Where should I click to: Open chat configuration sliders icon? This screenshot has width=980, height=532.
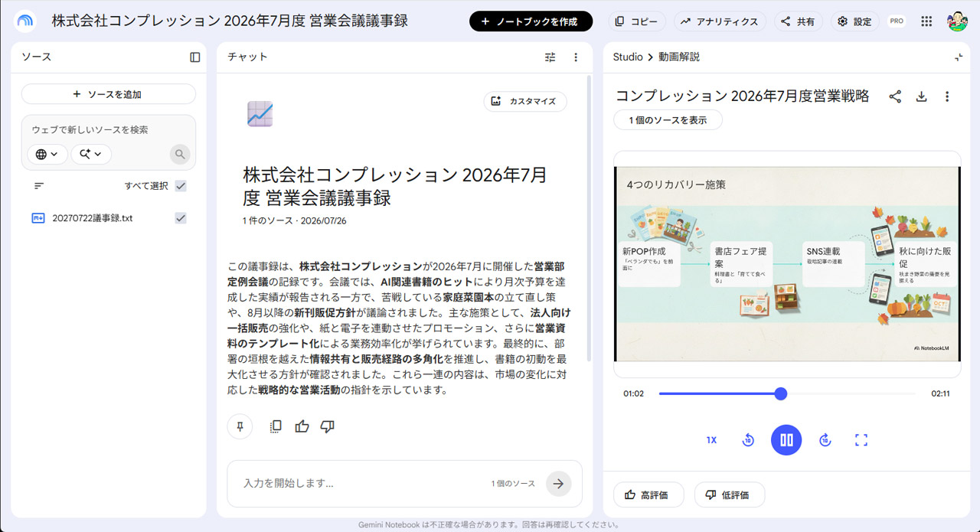coord(550,57)
